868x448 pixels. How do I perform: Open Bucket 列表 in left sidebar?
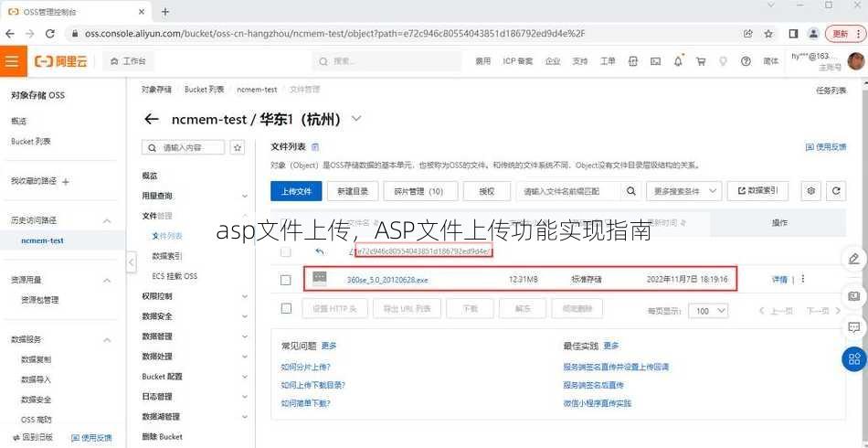point(31,142)
